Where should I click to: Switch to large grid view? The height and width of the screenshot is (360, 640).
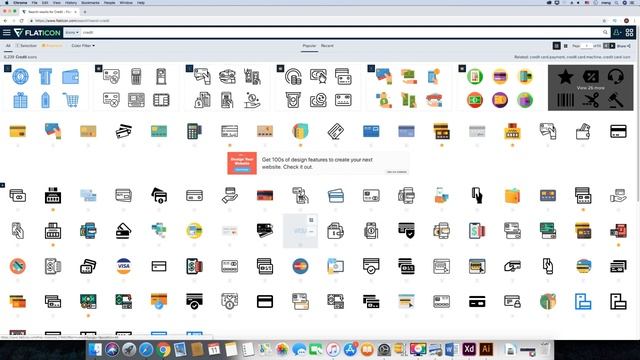coord(556,46)
